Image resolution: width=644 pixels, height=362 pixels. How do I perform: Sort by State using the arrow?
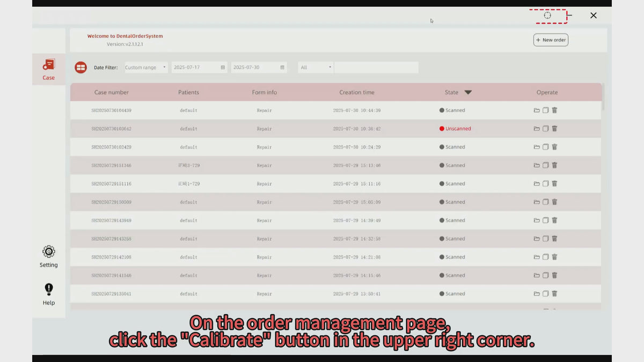click(x=468, y=92)
